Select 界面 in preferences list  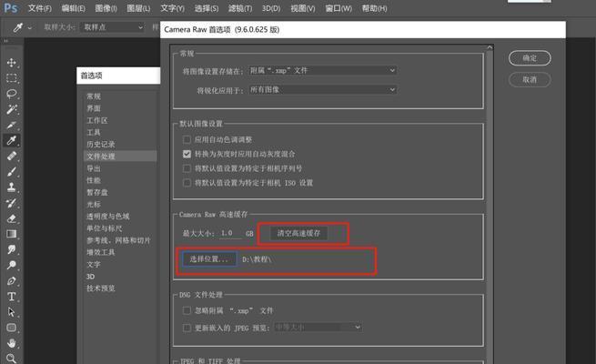point(94,108)
